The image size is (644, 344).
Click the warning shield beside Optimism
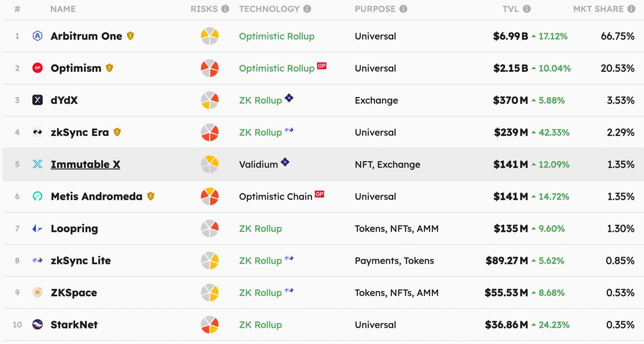click(x=109, y=68)
